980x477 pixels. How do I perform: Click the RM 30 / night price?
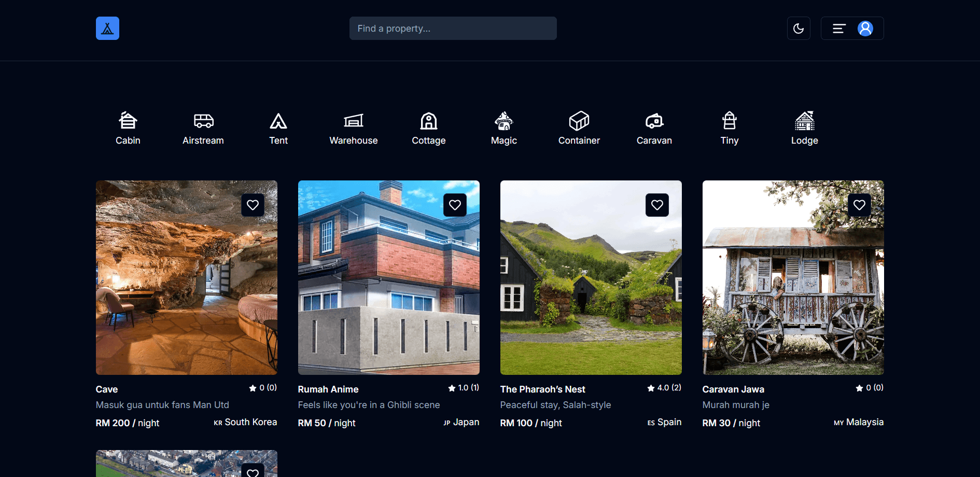click(x=731, y=423)
